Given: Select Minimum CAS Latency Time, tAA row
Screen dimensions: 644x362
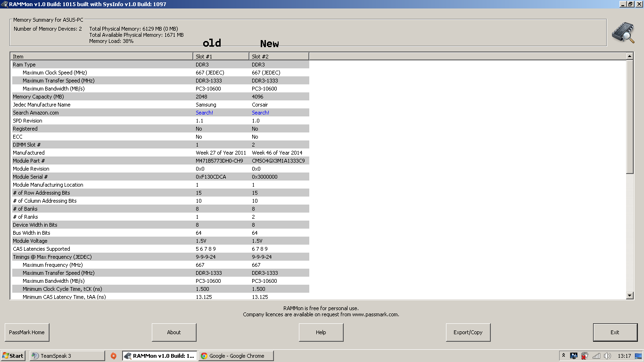Looking at the screenshot, I should (160, 297).
